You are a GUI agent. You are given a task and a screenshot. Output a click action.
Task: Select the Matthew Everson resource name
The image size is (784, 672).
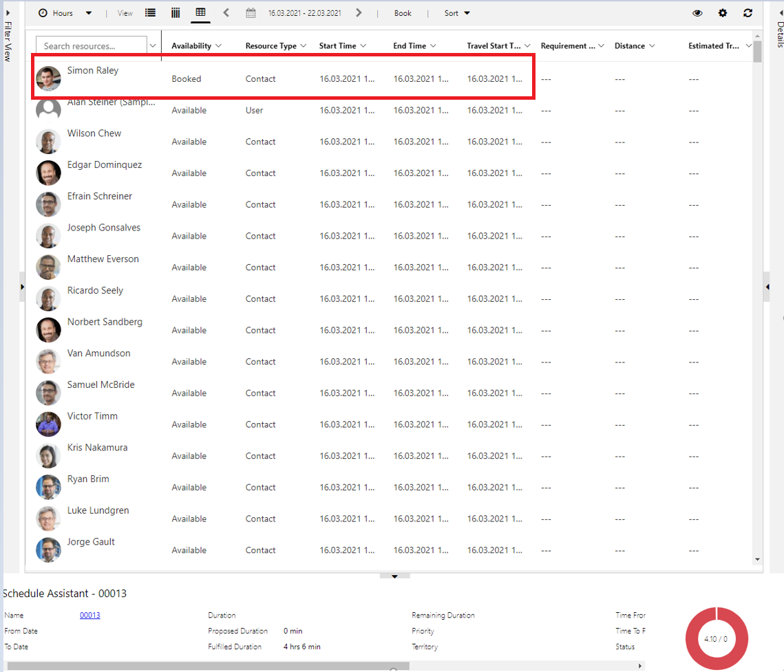point(103,259)
